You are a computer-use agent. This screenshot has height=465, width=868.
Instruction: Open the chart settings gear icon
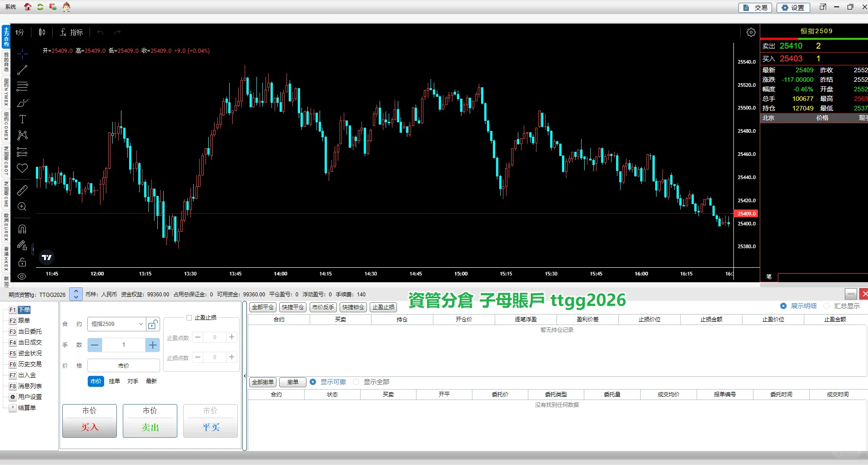tap(751, 32)
